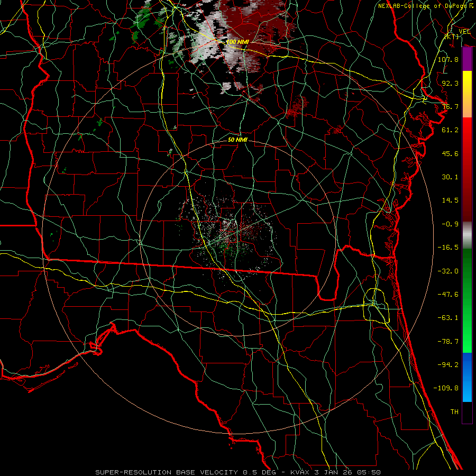Click the 14.5 velocity scale value
476x476 pixels.
450,200
